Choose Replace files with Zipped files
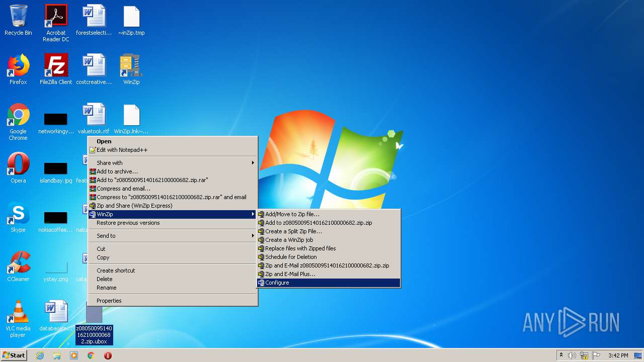The height and width of the screenshot is (362, 644). 329,248
